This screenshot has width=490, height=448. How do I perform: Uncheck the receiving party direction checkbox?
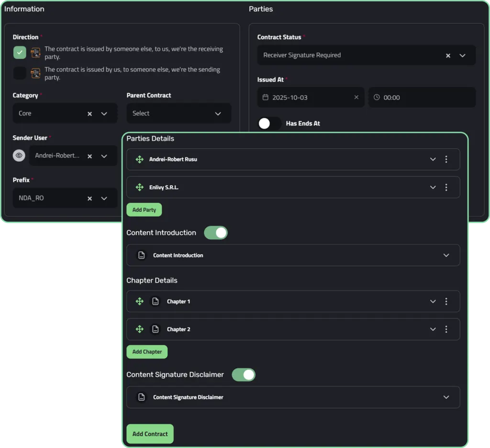(x=20, y=53)
